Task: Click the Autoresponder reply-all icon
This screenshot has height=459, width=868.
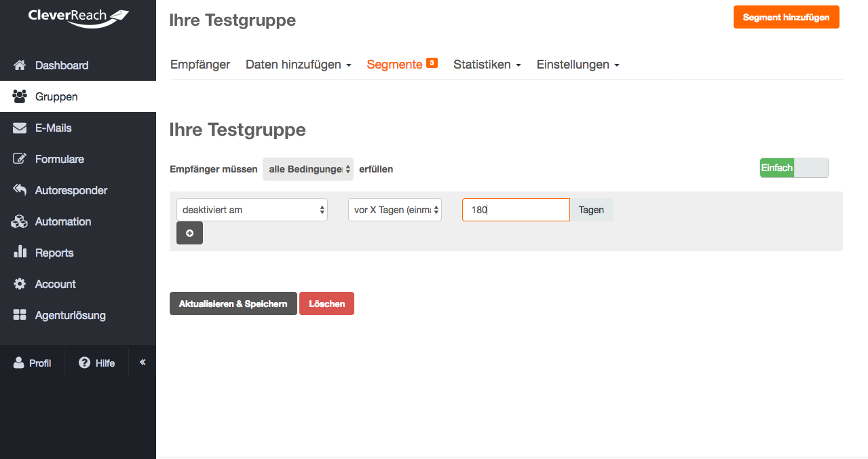Action: [20, 190]
